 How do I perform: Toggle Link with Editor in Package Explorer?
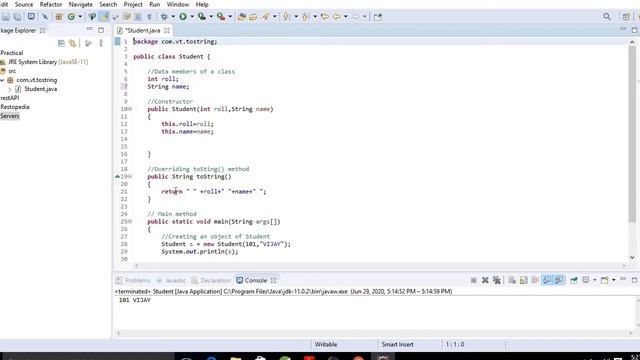point(73,43)
